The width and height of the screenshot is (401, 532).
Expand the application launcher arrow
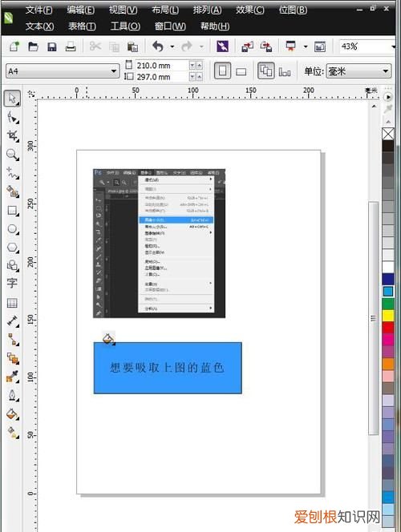pos(306,46)
